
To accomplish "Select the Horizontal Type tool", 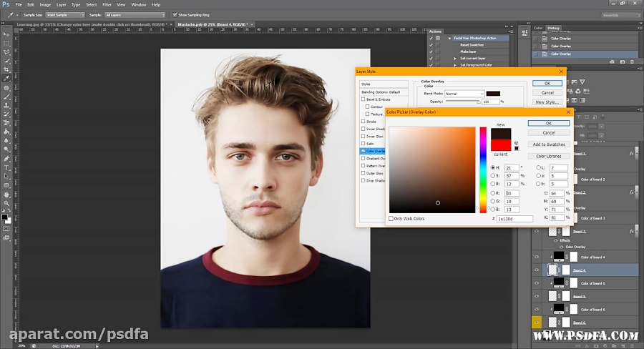I will pyautogui.click(x=6, y=167).
